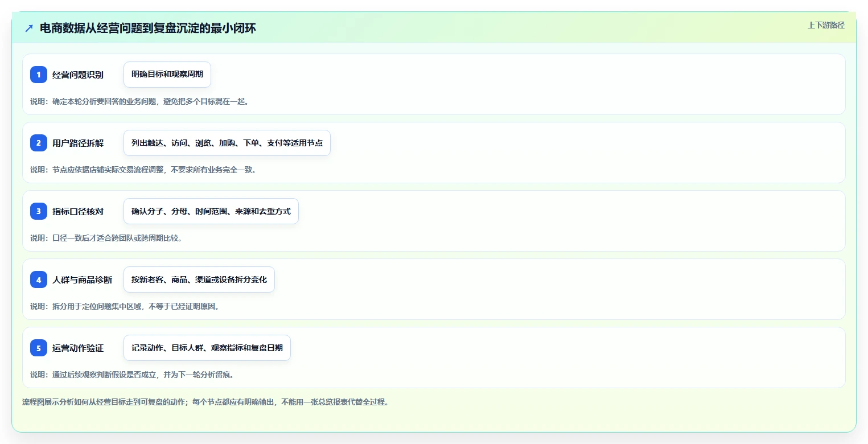Click the 按新老客、商品、渠道或设备拆分变化 chip
868x444 pixels.
199,279
